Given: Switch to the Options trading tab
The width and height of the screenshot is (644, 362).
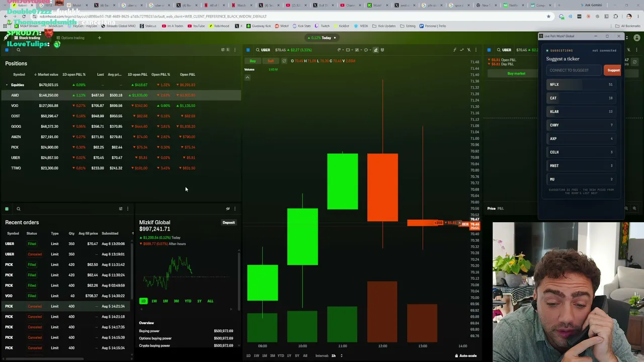Looking at the screenshot, I should click(70, 38).
